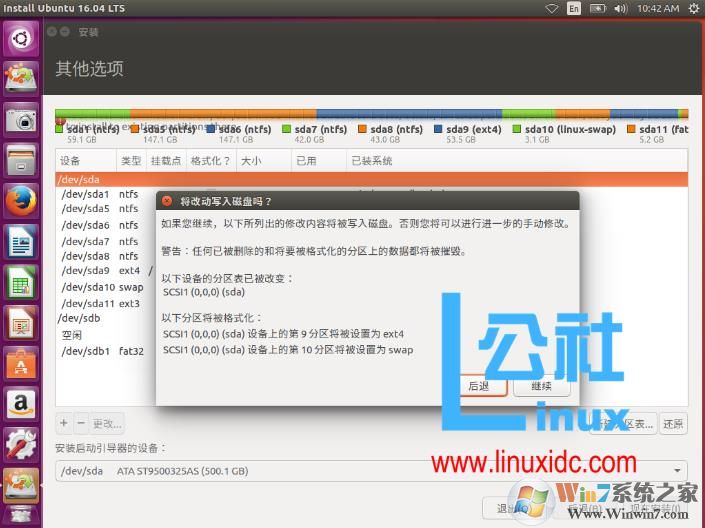
Task: Open the Amazon launcher icon
Action: tap(21, 404)
